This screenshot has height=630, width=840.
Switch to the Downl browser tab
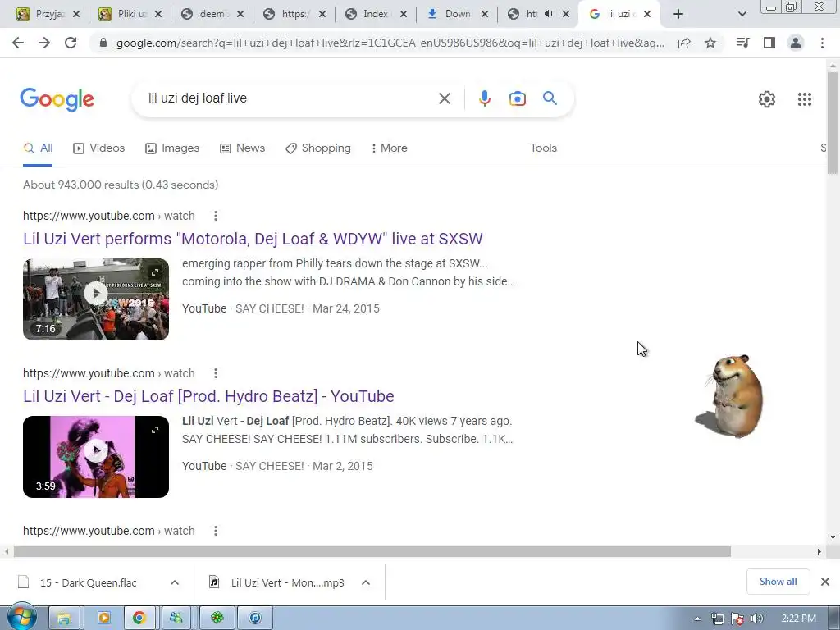(456, 14)
